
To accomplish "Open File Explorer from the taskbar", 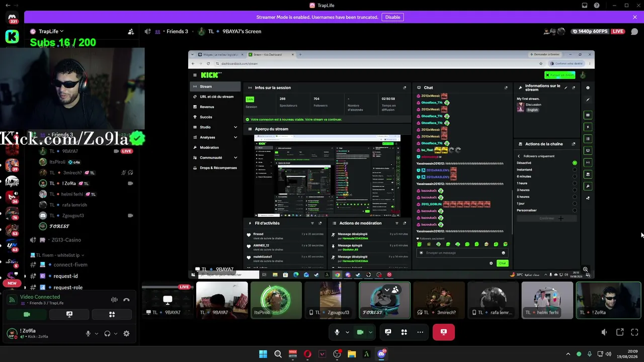I will coord(352,354).
